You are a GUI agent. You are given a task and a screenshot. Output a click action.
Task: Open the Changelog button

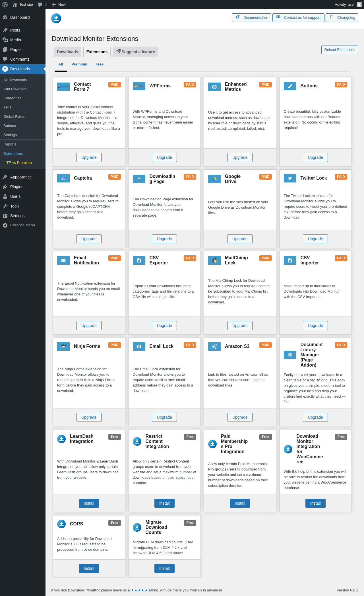(342, 18)
